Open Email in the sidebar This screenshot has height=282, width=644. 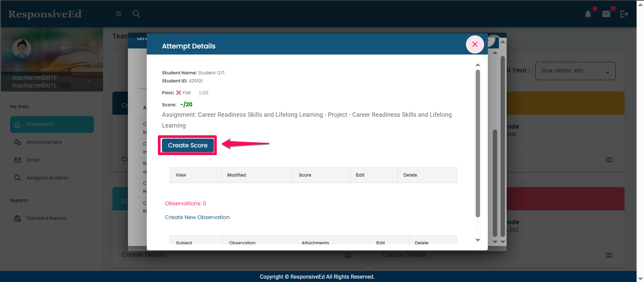point(33,160)
